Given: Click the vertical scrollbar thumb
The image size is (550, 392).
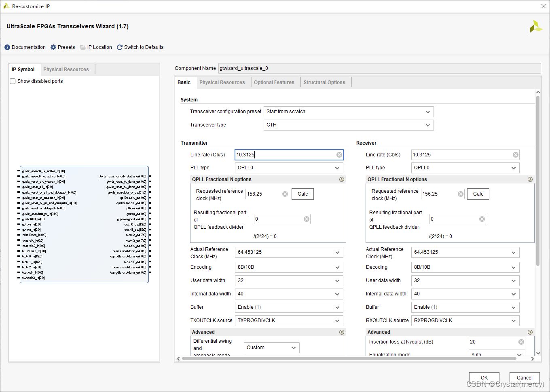Looking at the screenshot, I should pos(538,180).
